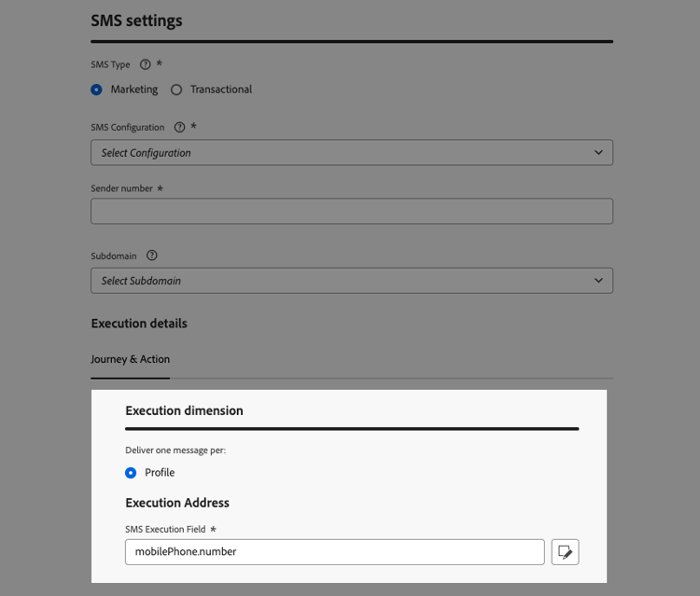Image resolution: width=700 pixels, height=596 pixels.
Task: Click the Execution details heading
Action: [x=139, y=324]
